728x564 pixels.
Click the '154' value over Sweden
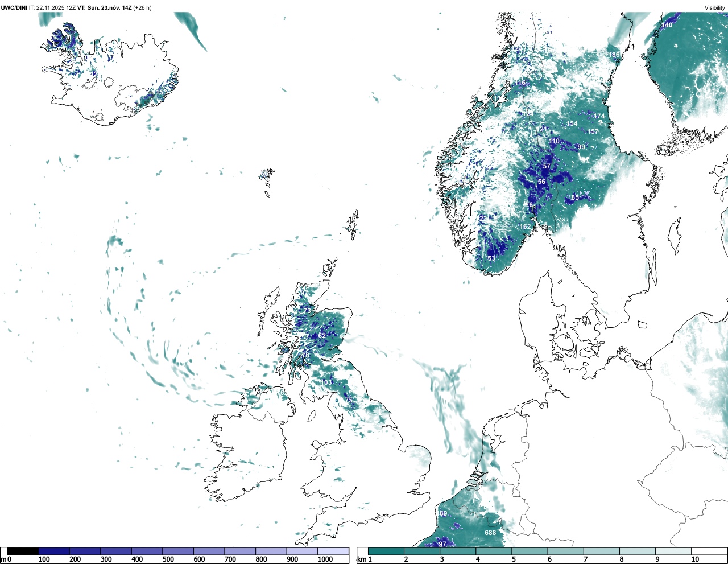click(572, 123)
